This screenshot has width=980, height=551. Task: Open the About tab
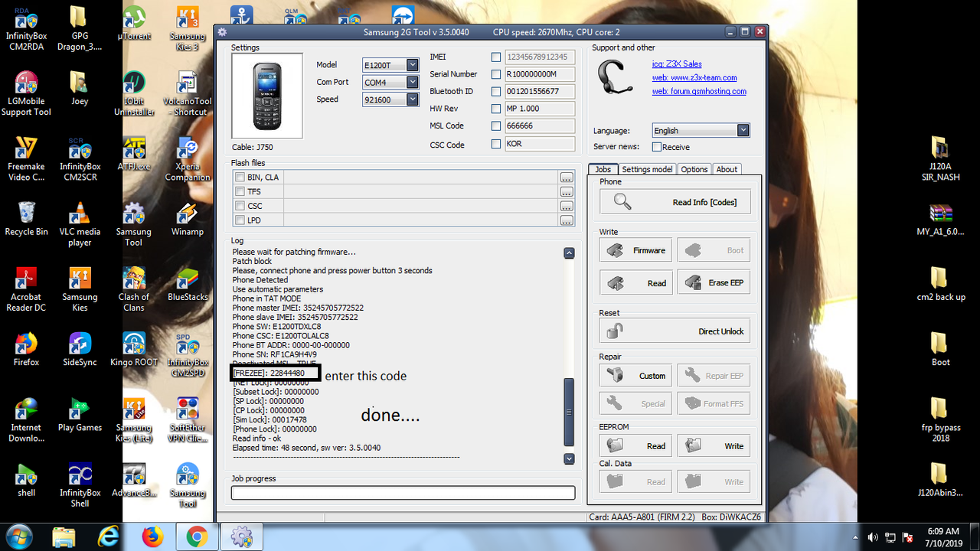727,169
